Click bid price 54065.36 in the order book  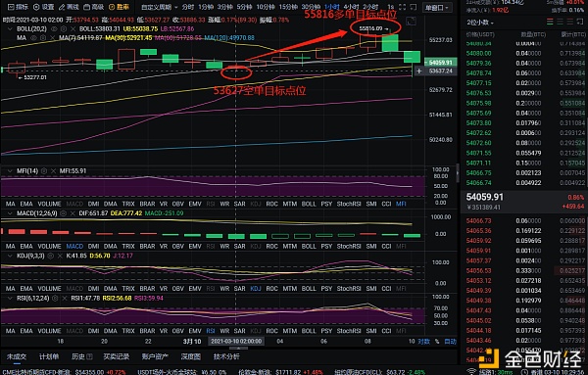coord(478,231)
